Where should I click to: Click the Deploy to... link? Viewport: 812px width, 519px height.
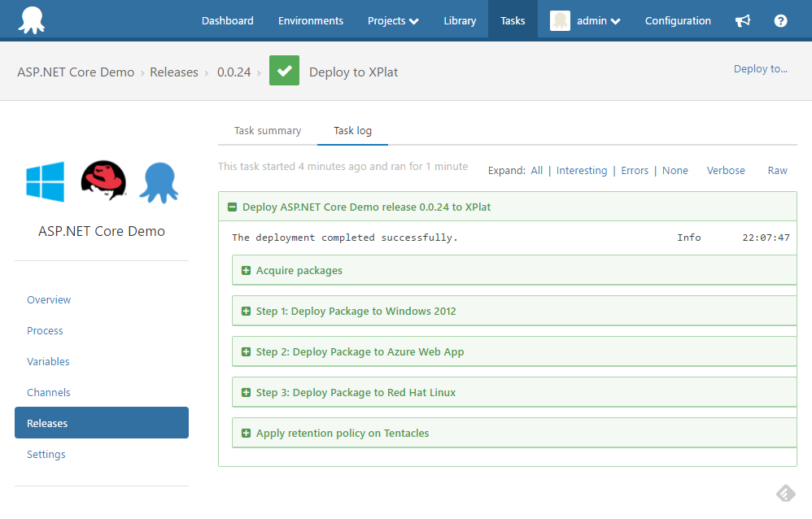coord(760,69)
